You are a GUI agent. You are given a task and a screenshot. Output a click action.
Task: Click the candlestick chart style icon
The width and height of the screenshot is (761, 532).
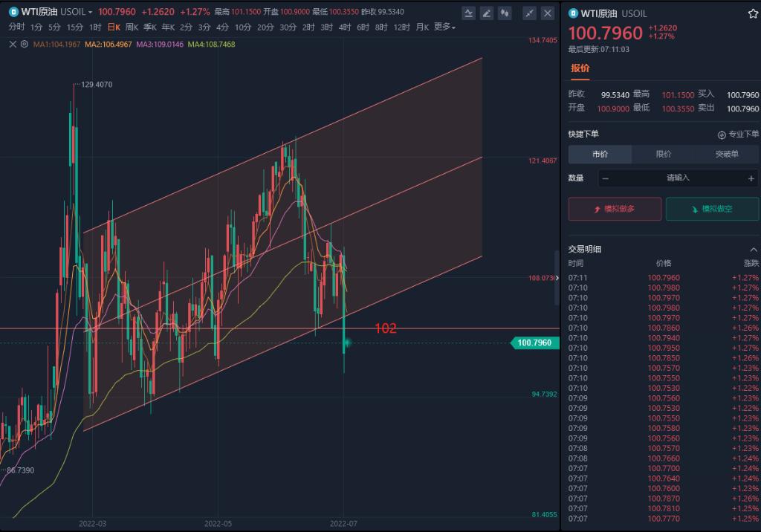click(505, 13)
